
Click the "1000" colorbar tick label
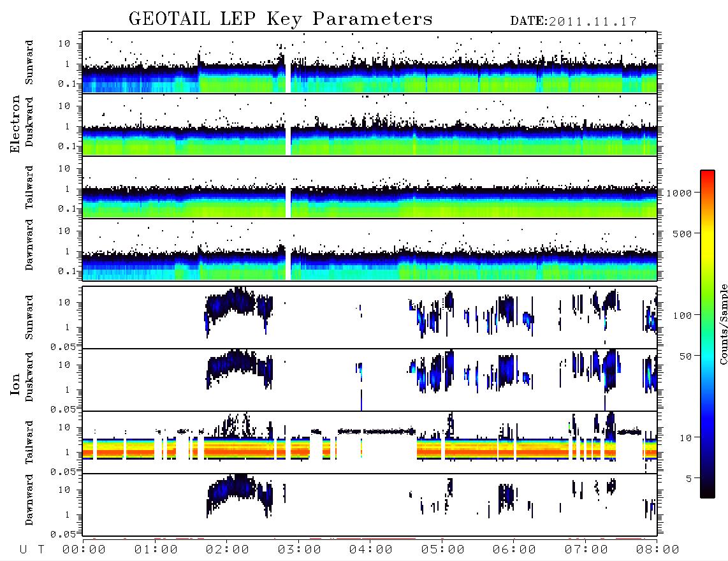coord(680,193)
